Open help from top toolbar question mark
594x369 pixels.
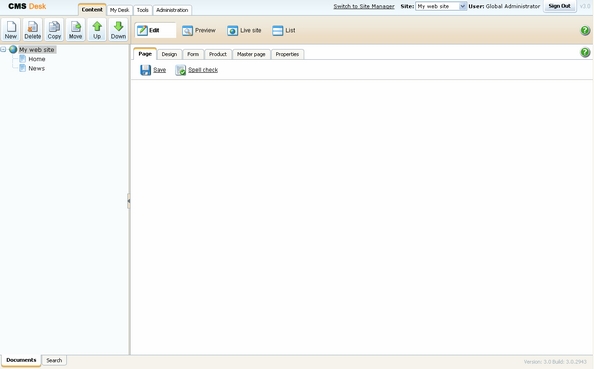click(x=585, y=30)
